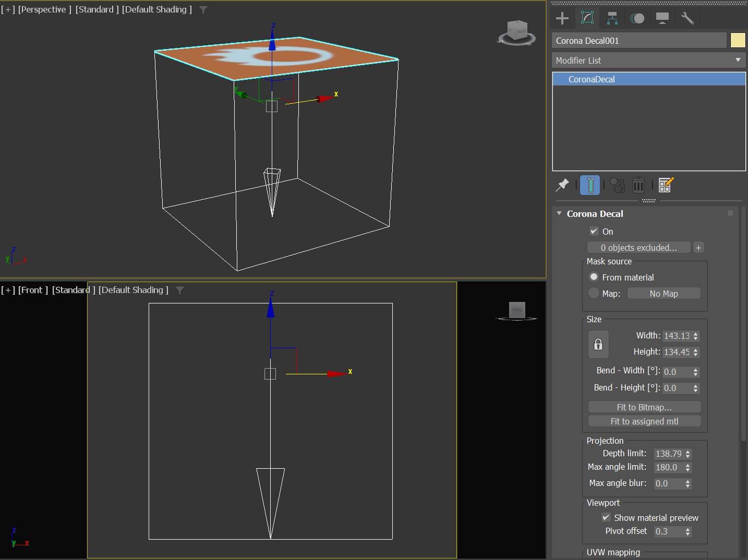
Task: Click the Perspective viewport [+] menu
Action: [8, 9]
